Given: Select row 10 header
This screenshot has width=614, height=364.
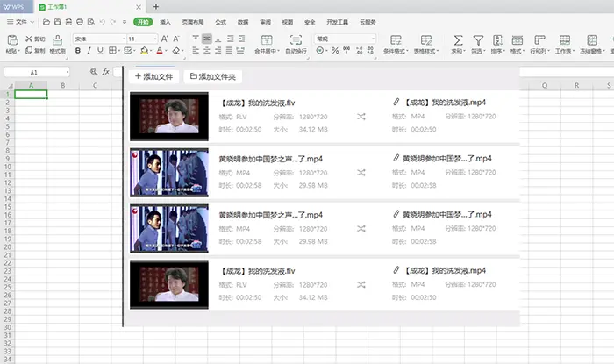Looking at the screenshot, I should click(x=7, y=167).
